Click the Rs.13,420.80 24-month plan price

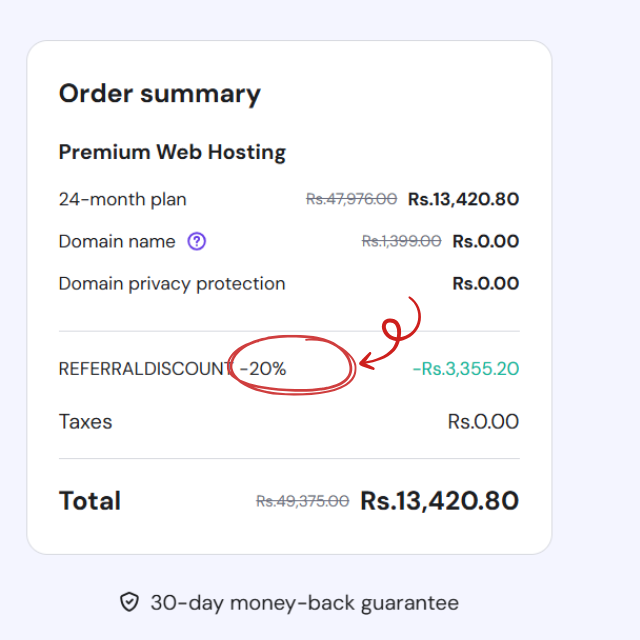(x=463, y=199)
